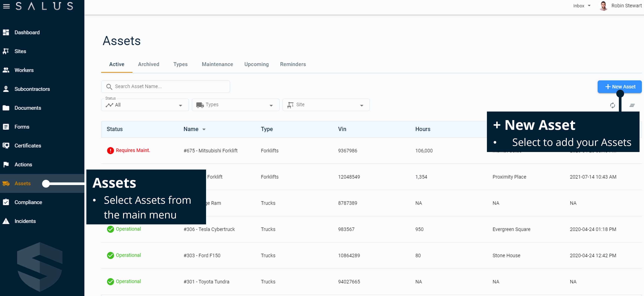Select the Documents folder icon
Screen dimensions: 644x296
coord(6,108)
